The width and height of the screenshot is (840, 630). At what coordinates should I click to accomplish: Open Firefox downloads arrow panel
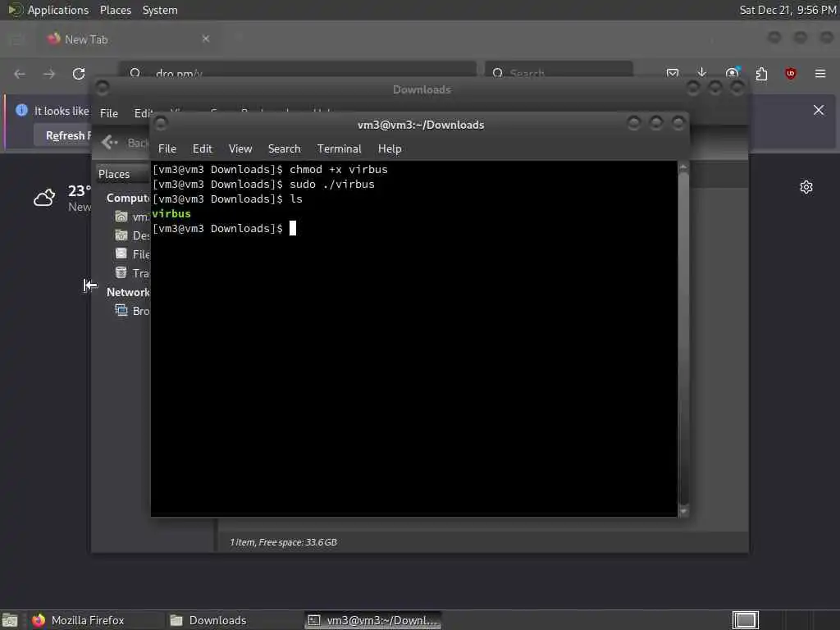pos(702,73)
